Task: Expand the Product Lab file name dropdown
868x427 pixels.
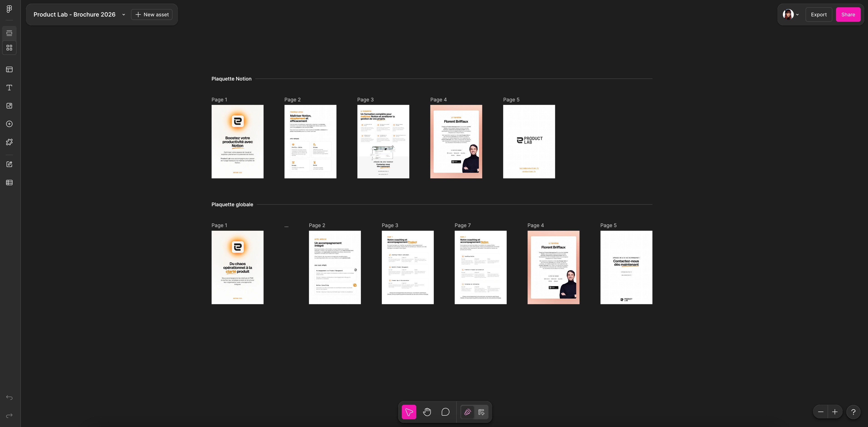Action: click(x=124, y=15)
